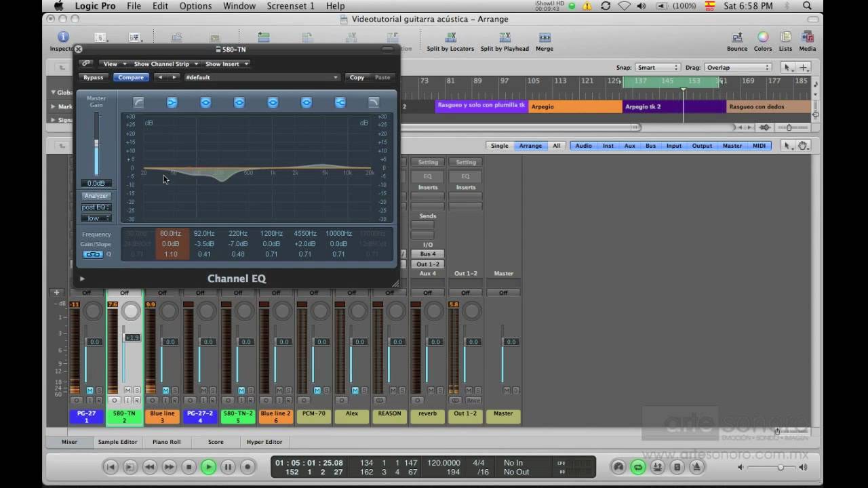The image size is (868, 488).
Task: Click the link icon in the EQ window
Action: click(x=86, y=64)
